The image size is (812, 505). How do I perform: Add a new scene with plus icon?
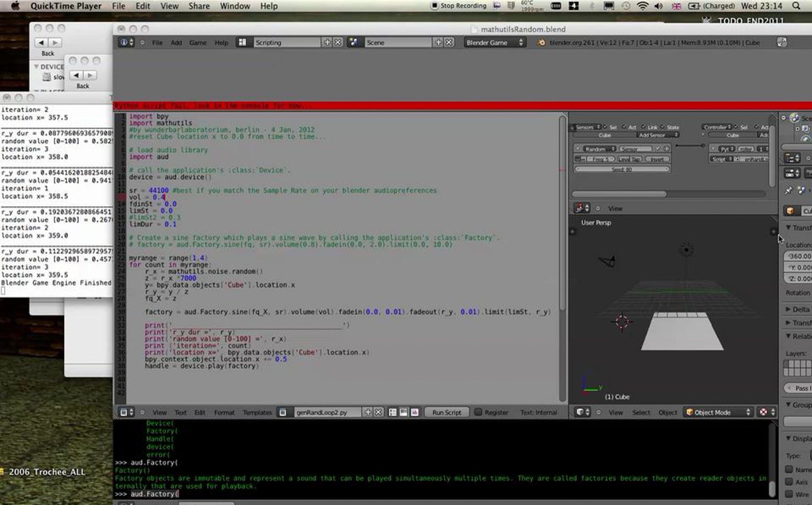pyautogui.click(x=438, y=42)
